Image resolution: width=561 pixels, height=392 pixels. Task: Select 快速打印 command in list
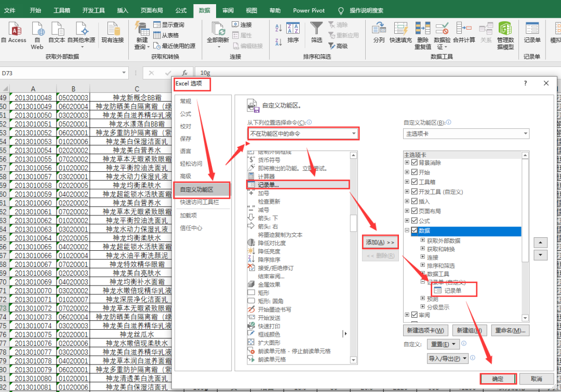pos(269,326)
